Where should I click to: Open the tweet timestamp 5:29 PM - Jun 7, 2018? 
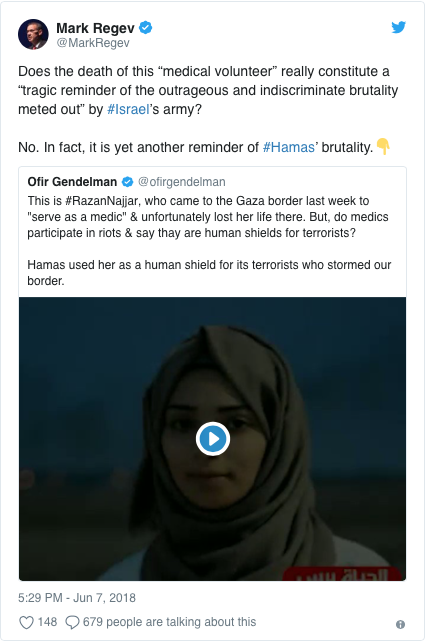77,598
